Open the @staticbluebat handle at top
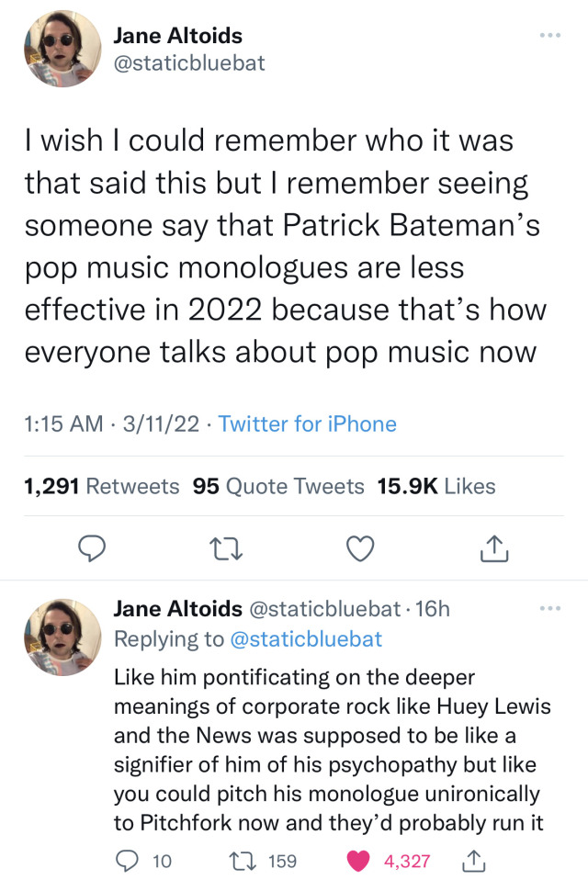This screenshot has height=880, width=588. pyautogui.click(x=188, y=64)
